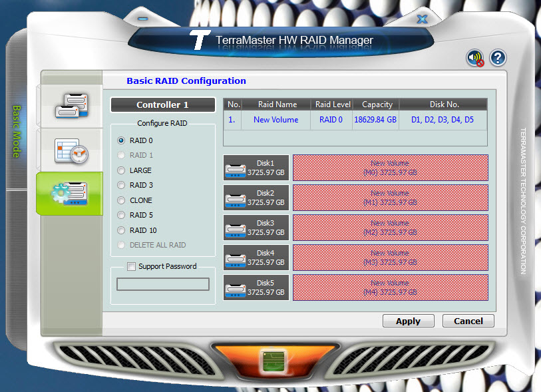This screenshot has height=392, width=541.
Task: Select the RAID 1 radio button
Action: pos(121,155)
